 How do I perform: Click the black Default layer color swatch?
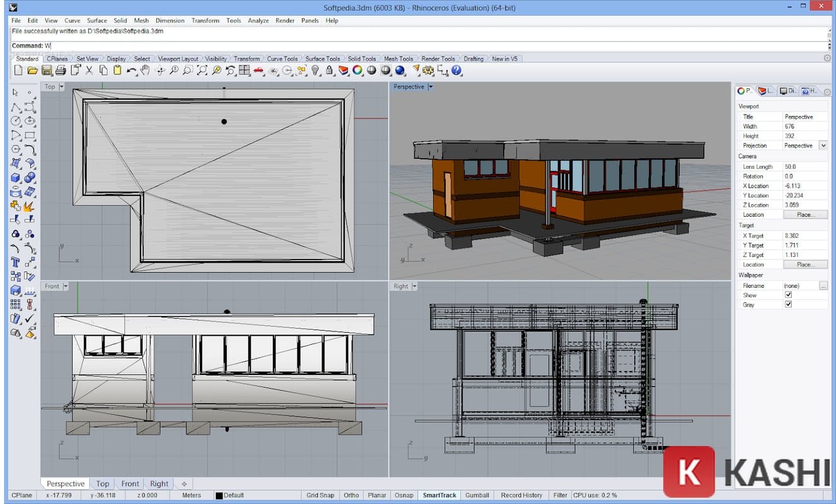[x=219, y=496]
